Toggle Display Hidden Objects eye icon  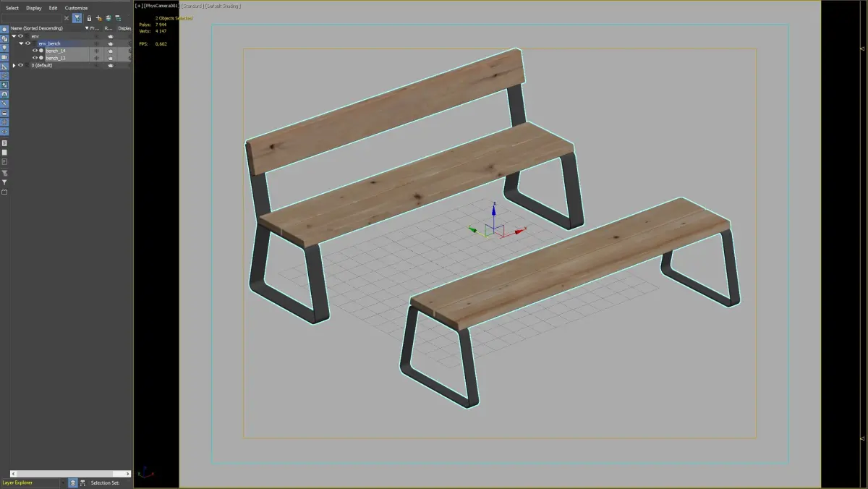(4, 132)
